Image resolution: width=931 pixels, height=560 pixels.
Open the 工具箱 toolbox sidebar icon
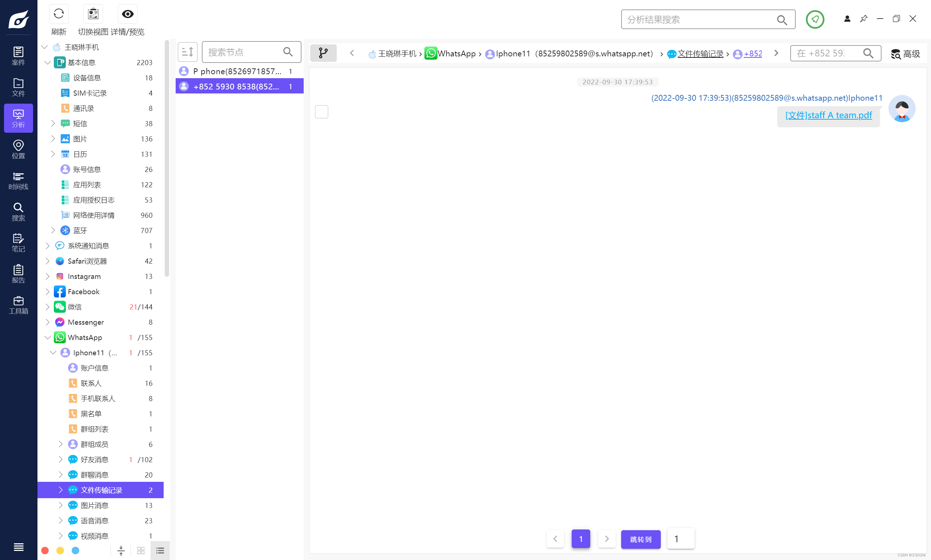[18, 305]
